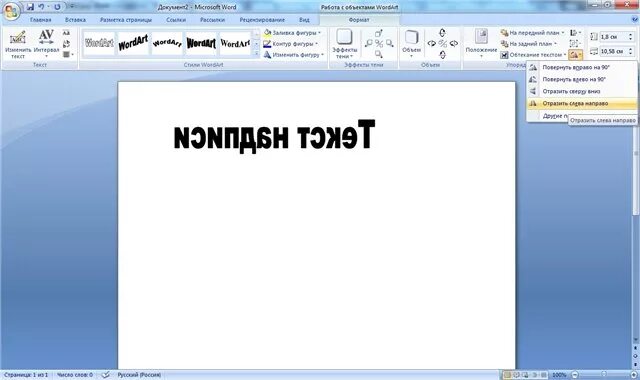Toggle 3-D on/off center icon
This screenshot has width=640, height=380.
[x=442, y=44]
